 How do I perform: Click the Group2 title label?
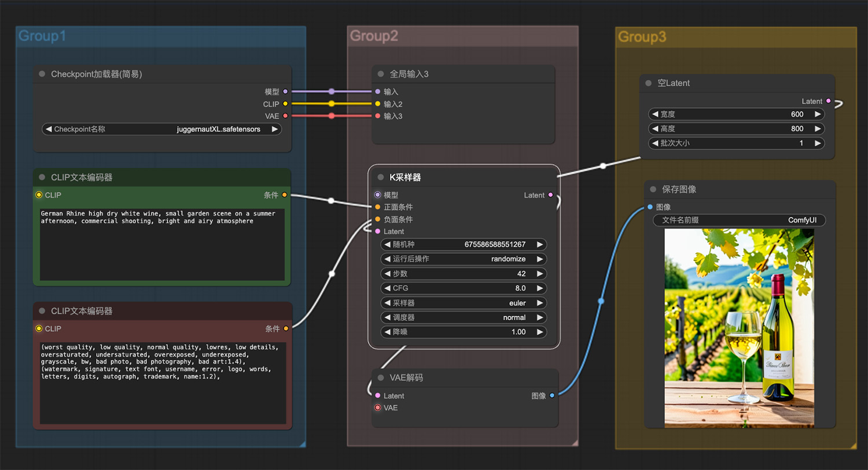374,36
